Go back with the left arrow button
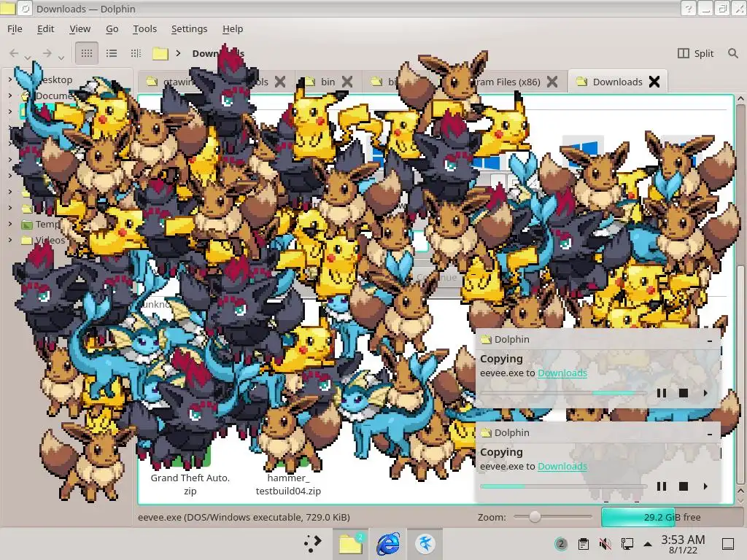Viewport: 747px width, 560px height. coord(15,52)
